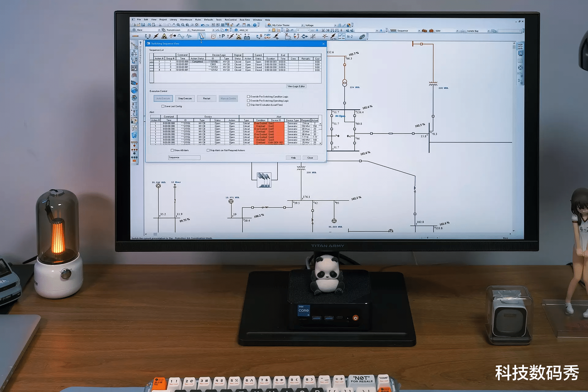588x392 pixels.
Task: Click the Star Protection Coordination mode icon
Action: pyautogui.click(x=202, y=36)
